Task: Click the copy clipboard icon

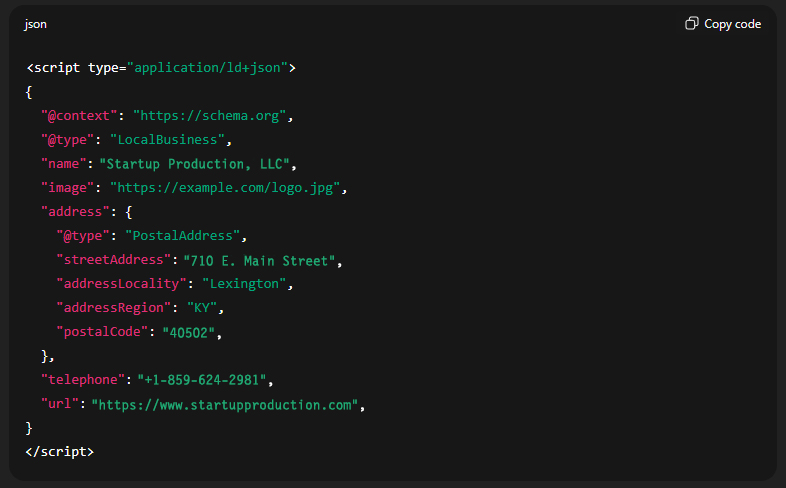Action: tap(691, 24)
